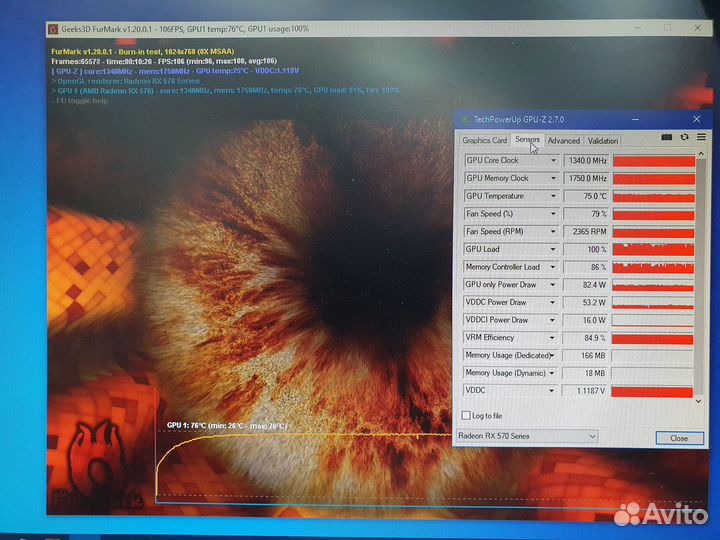Click the 86 % memory controller load value

(586, 267)
